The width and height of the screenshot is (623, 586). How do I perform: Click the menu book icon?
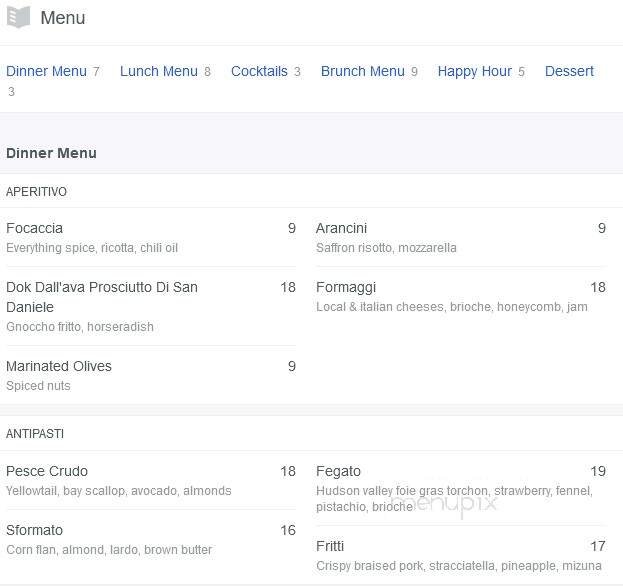pos(18,18)
